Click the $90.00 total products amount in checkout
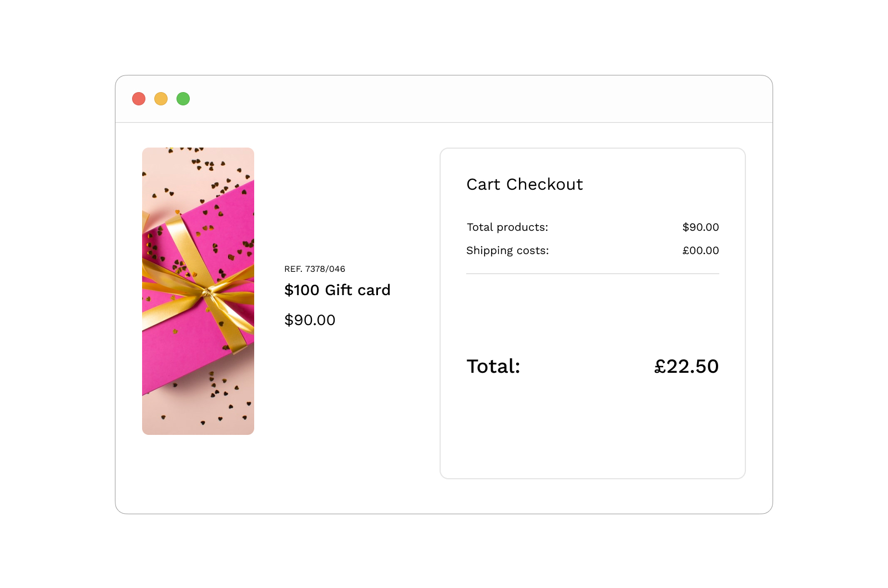This screenshot has width=888, height=588. coord(700,227)
